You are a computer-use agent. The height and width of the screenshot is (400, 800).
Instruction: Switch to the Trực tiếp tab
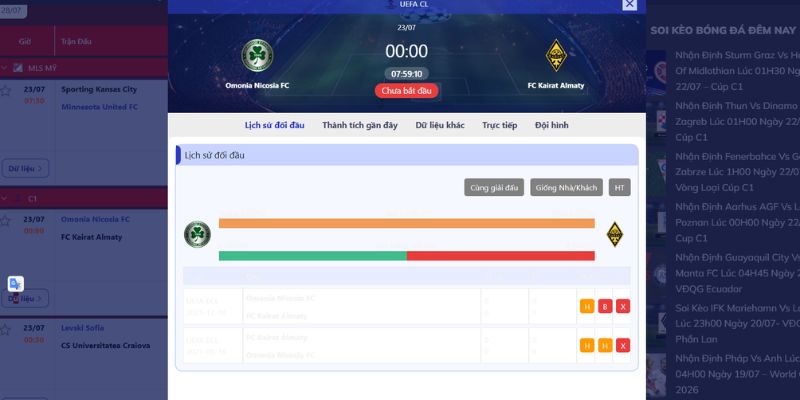coord(499,125)
